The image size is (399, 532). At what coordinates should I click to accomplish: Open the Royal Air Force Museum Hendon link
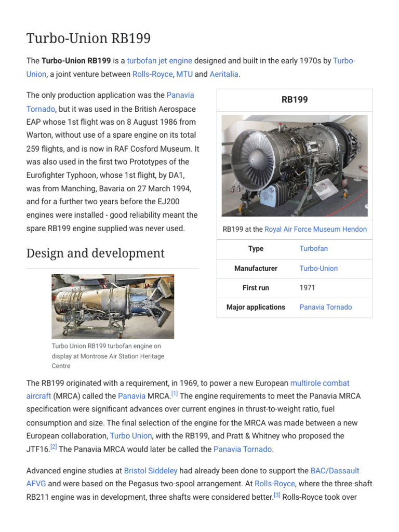pos(315,229)
